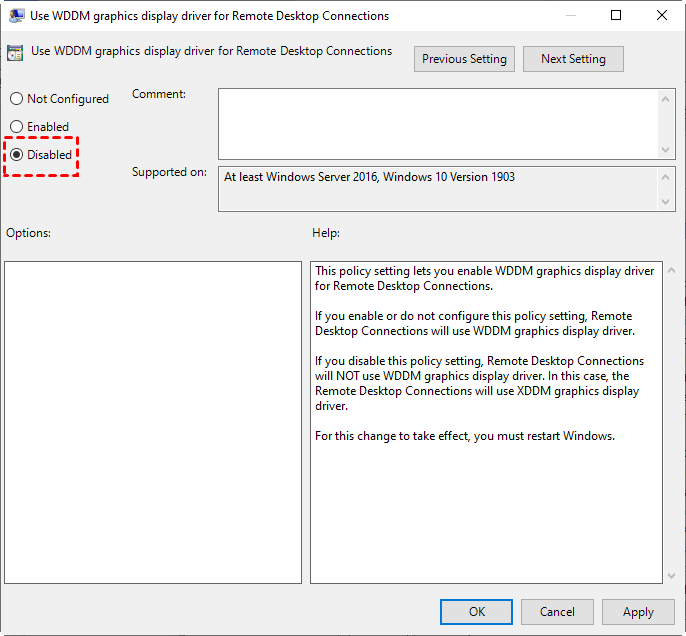686x636 pixels.
Task: Click inside the Comment text box
Action: [438, 124]
